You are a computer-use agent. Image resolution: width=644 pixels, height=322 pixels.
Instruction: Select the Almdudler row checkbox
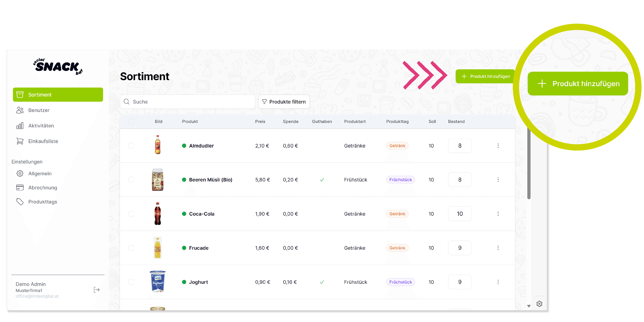tap(131, 146)
